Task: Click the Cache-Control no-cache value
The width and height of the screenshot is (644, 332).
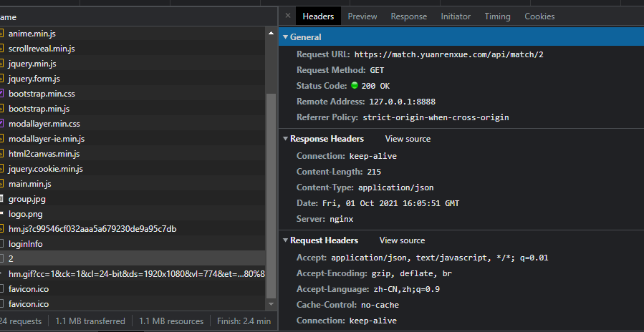Action: click(380, 305)
